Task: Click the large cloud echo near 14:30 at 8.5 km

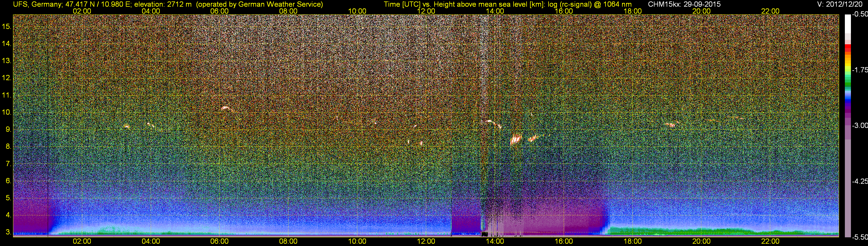Action: [x=516, y=139]
